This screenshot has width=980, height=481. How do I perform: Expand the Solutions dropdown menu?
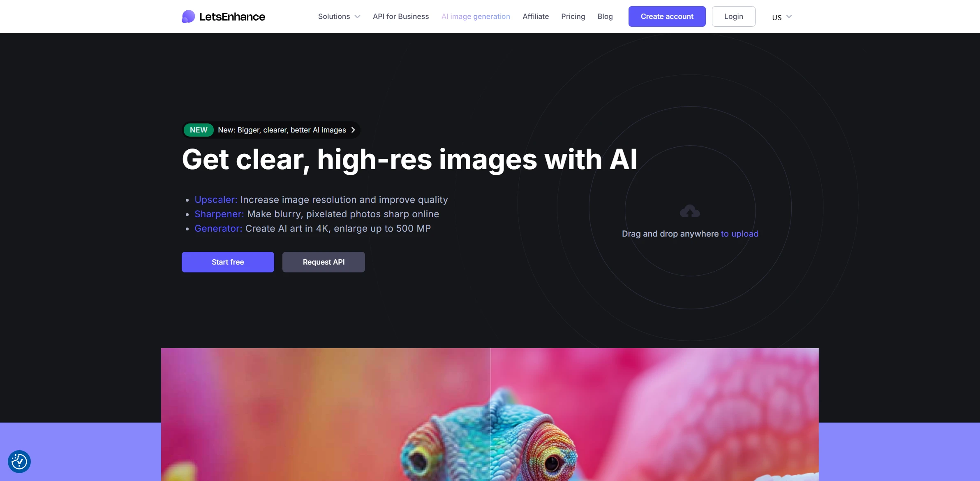click(339, 16)
